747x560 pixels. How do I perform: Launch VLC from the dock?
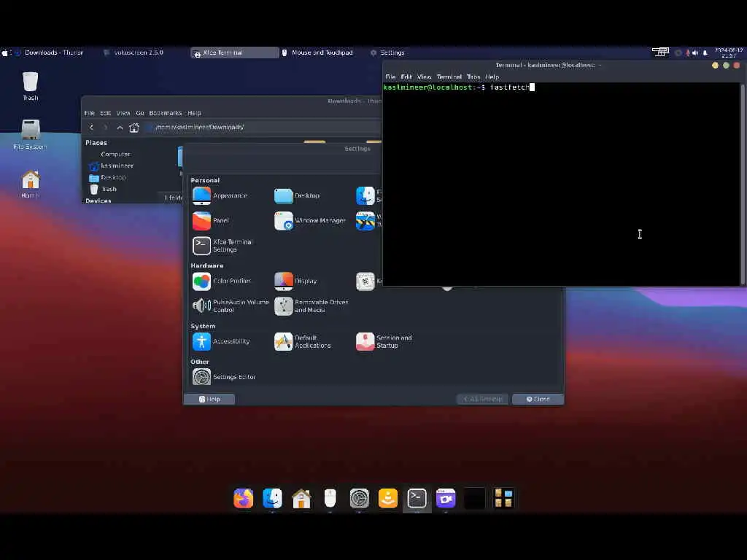pyautogui.click(x=388, y=499)
